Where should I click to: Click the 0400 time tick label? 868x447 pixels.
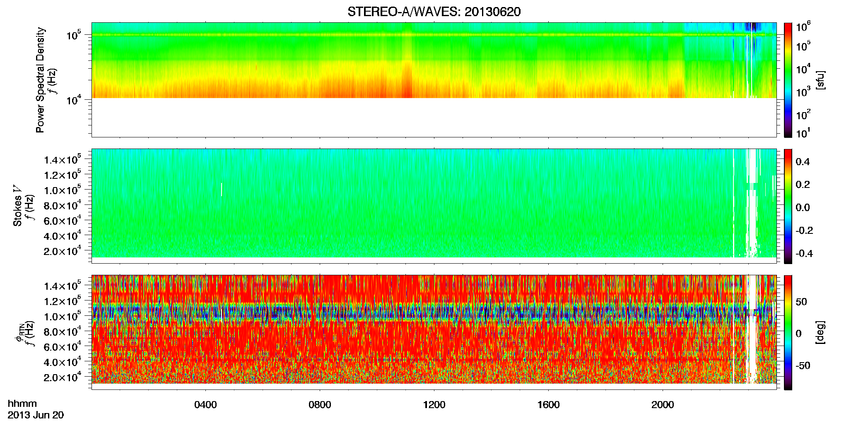point(206,405)
